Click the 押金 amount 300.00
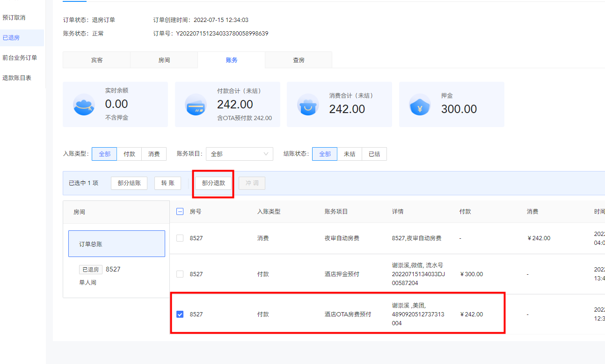 pyautogui.click(x=459, y=109)
